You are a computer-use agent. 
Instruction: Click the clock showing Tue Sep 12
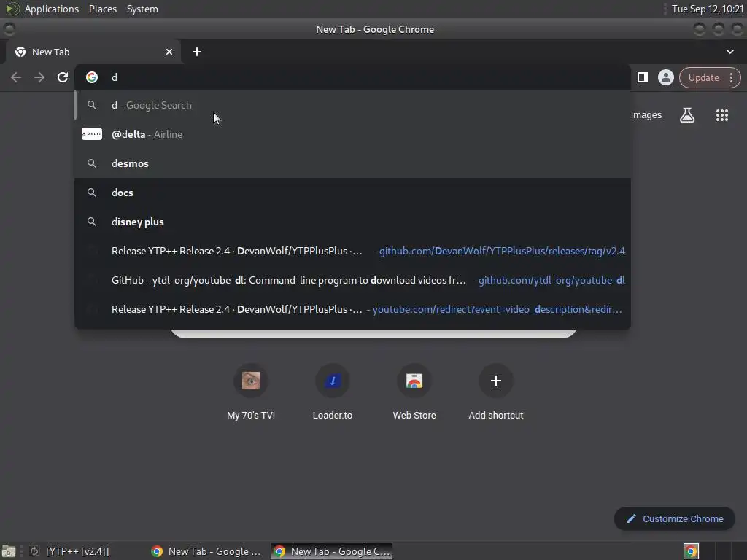point(708,9)
